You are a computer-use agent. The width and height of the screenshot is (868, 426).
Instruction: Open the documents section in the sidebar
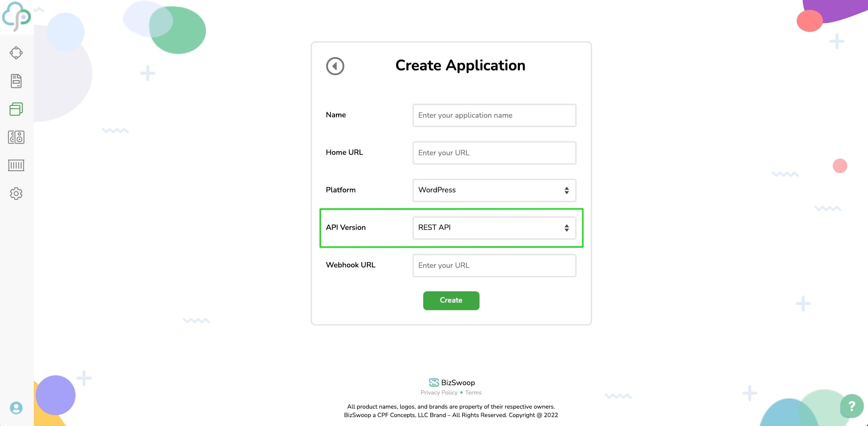coord(16,81)
